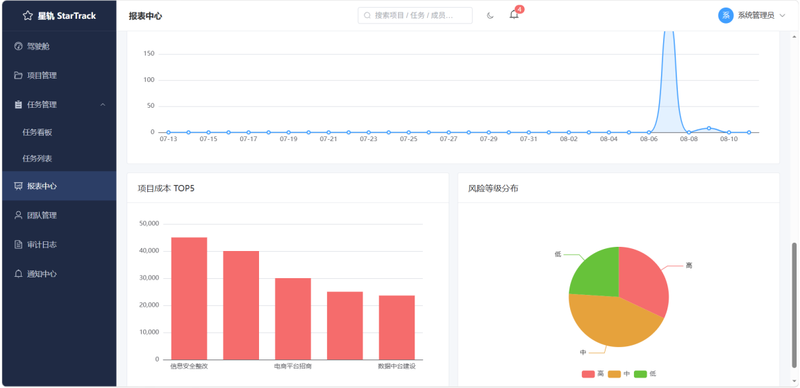Click the 信息安全整改 bar in cost chart
Viewport: 800px width, 388px height.
tap(189, 298)
